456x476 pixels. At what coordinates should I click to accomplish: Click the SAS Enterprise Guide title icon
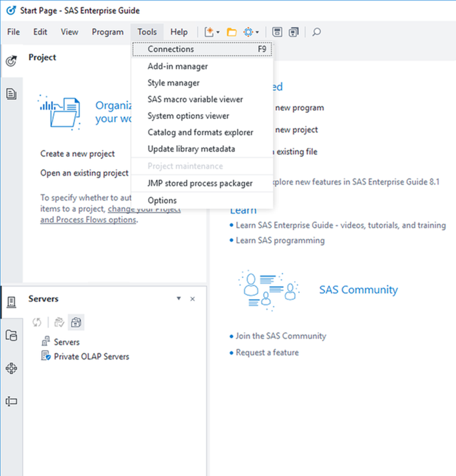coord(11,10)
